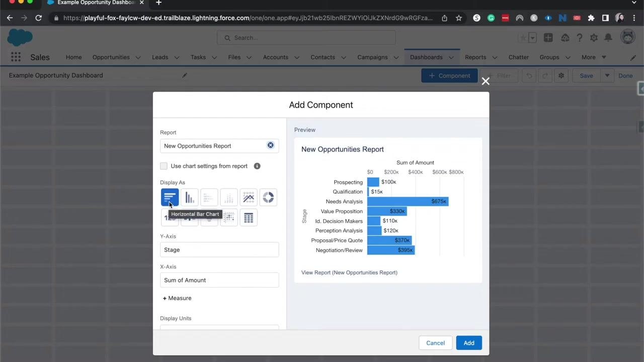Open the Save options dropdown arrow
The image size is (644, 362).
(x=607, y=75)
